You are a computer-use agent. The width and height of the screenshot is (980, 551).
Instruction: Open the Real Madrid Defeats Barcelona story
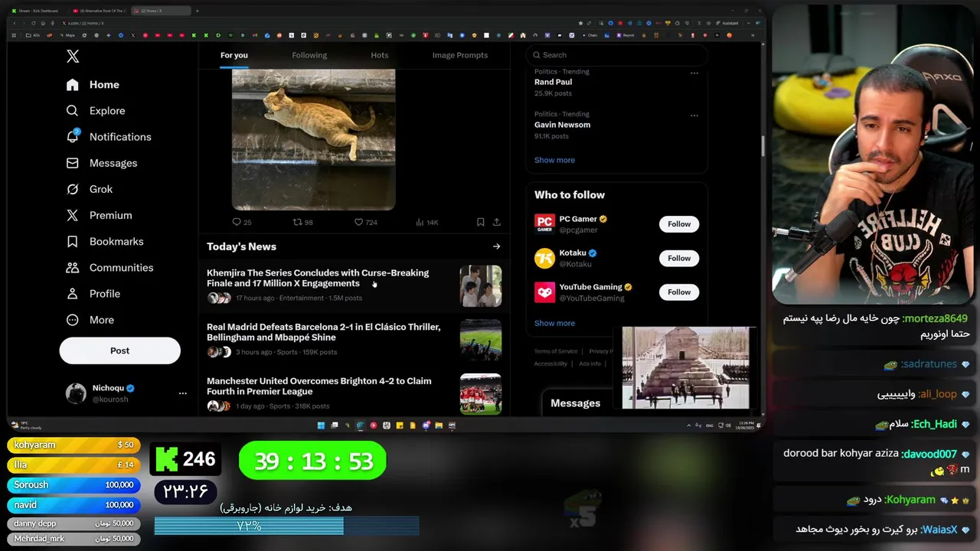(354, 340)
